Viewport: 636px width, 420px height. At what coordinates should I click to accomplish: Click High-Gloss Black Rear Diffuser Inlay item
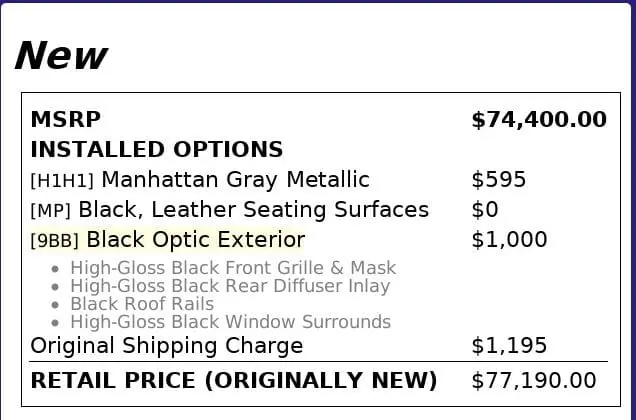point(230,286)
